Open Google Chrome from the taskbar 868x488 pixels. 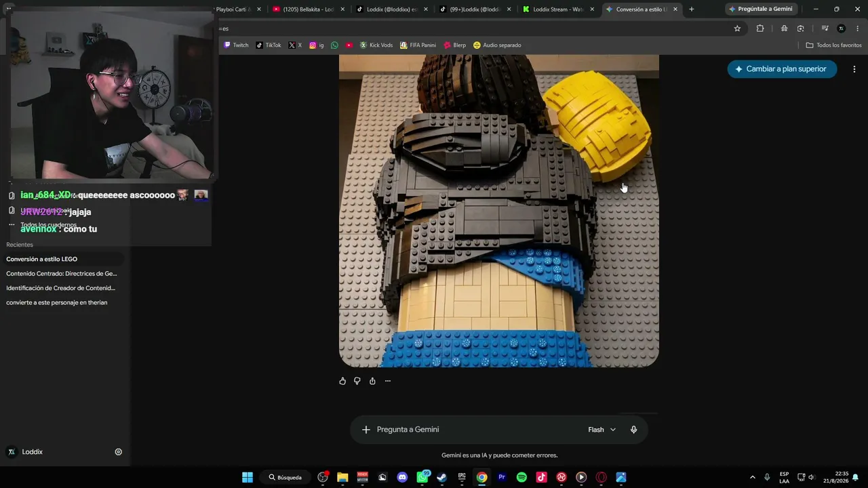[x=481, y=477]
